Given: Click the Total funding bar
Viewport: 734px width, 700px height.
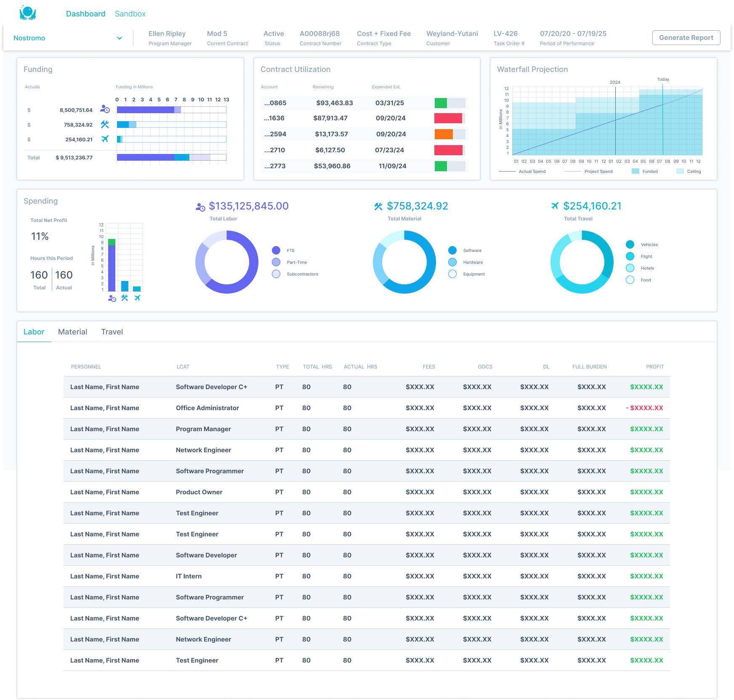Looking at the screenshot, I should 172,157.
